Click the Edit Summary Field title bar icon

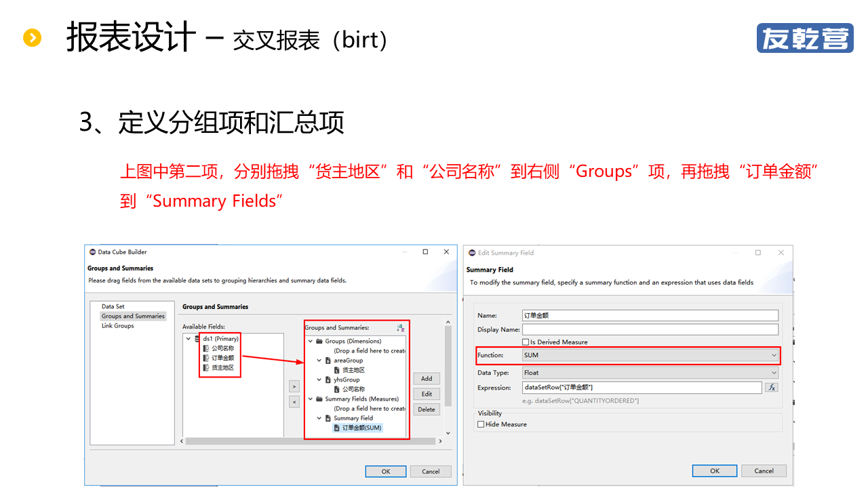[x=471, y=253]
